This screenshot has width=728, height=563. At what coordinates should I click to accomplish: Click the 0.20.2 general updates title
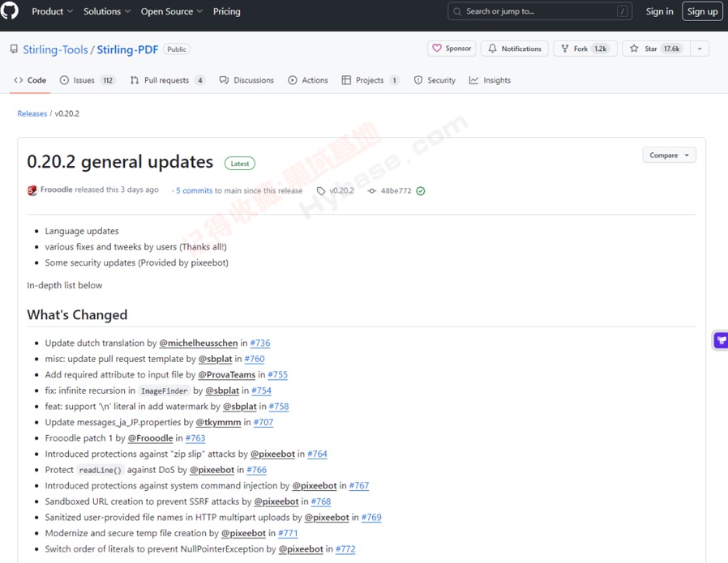(x=120, y=162)
